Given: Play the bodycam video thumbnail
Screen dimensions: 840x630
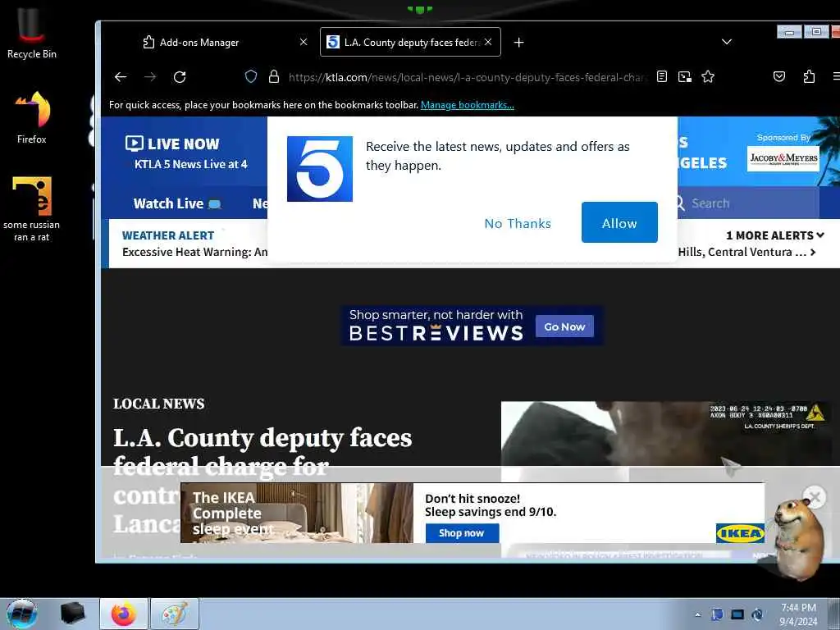Looking at the screenshot, I should [x=666, y=434].
